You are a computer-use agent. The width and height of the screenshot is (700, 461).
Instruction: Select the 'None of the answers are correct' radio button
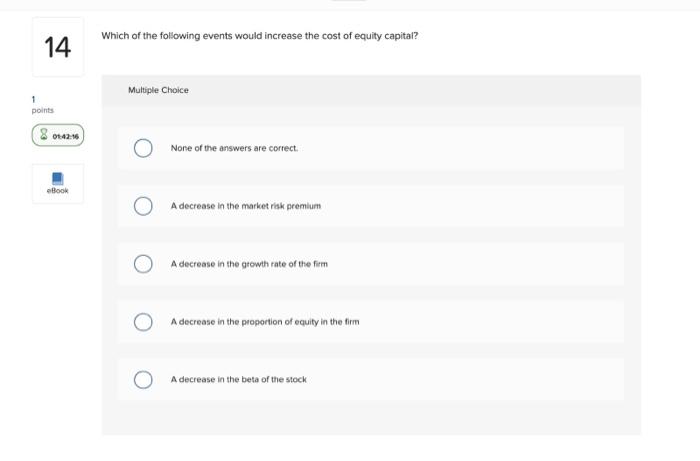point(143,148)
